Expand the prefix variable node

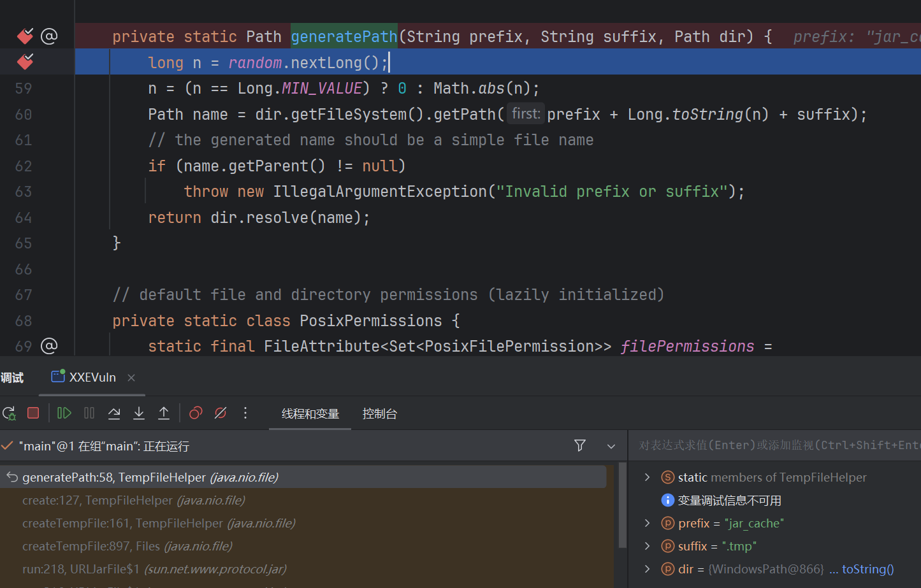648,523
